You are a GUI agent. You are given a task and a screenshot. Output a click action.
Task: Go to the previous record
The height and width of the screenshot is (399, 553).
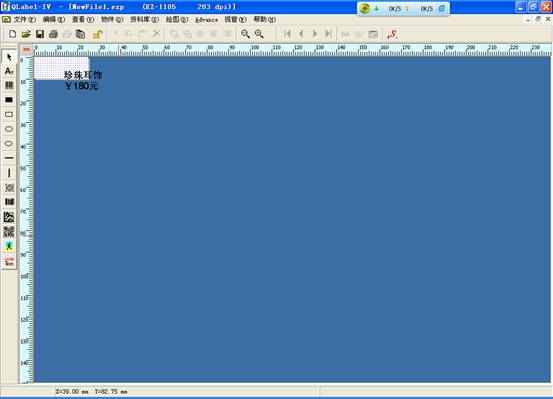click(x=301, y=34)
